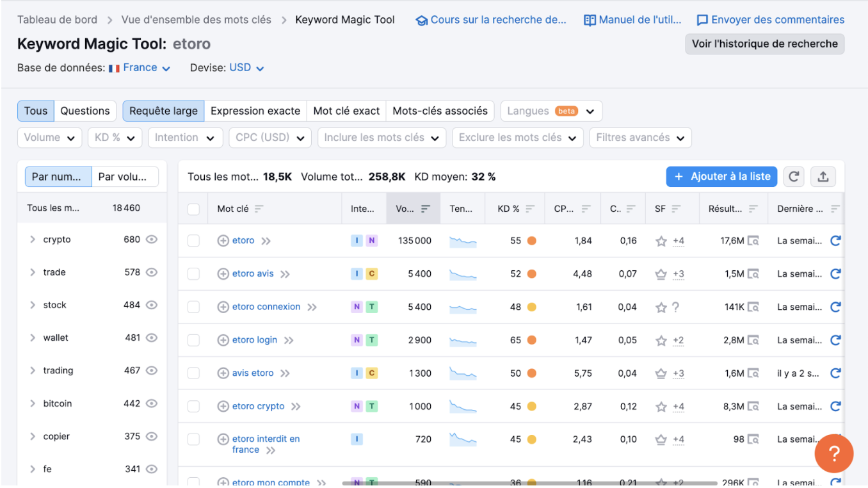Expand the 'trade' keyword group

[x=33, y=272]
